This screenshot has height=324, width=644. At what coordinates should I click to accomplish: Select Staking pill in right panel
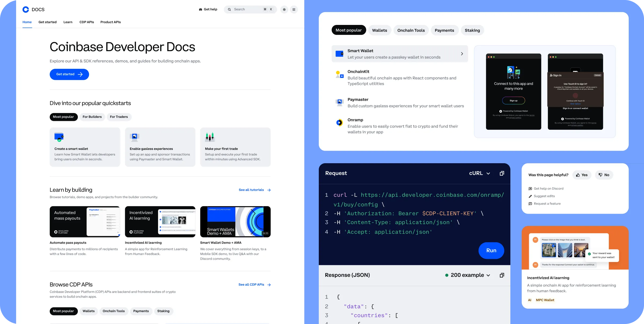[x=472, y=30]
